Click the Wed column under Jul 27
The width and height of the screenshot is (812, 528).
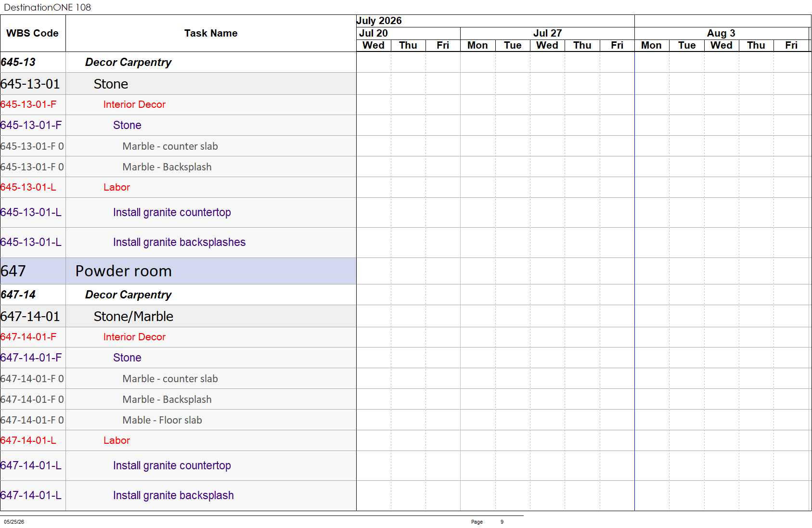point(547,45)
